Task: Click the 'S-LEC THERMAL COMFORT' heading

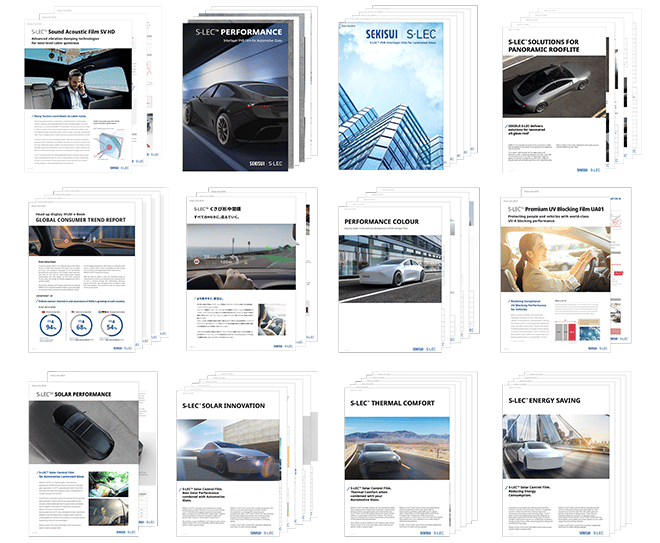Action: [x=392, y=403]
